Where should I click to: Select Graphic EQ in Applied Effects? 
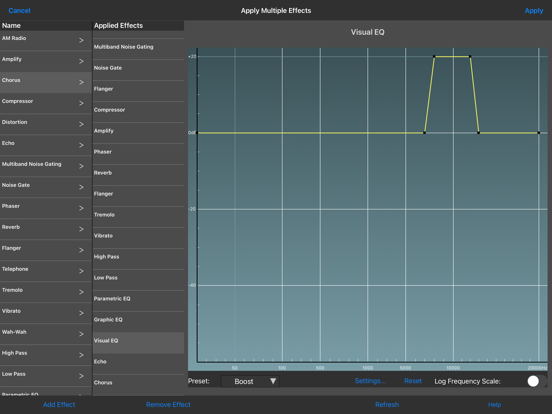pos(138,322)
